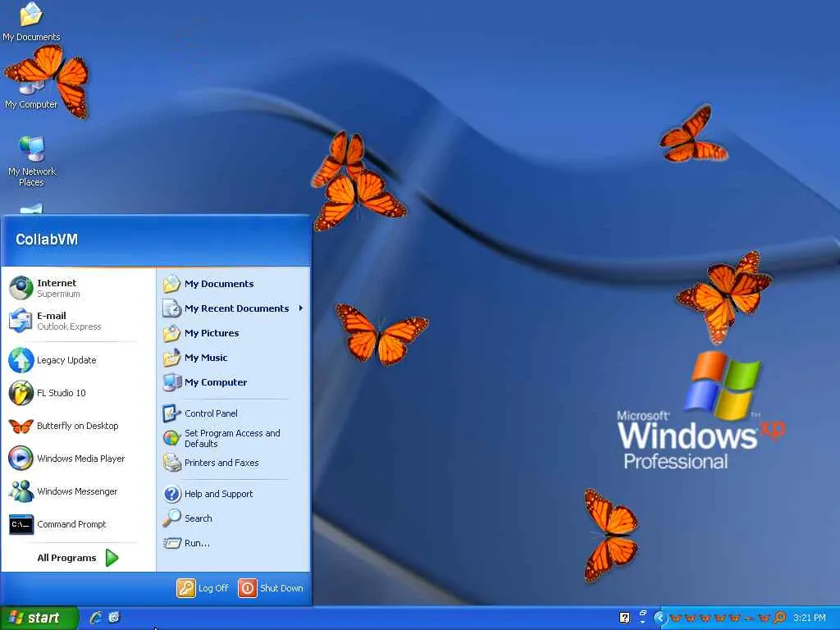Click the 3:21 PM clock
Image resolution: width=840 pixels, height=630 pixels.
click(x=810, y=618)
